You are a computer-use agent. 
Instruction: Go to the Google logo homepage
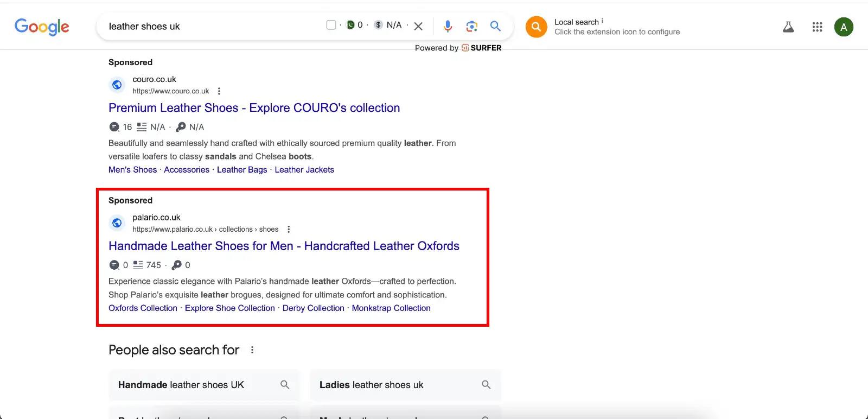click(x=42, y=27)
